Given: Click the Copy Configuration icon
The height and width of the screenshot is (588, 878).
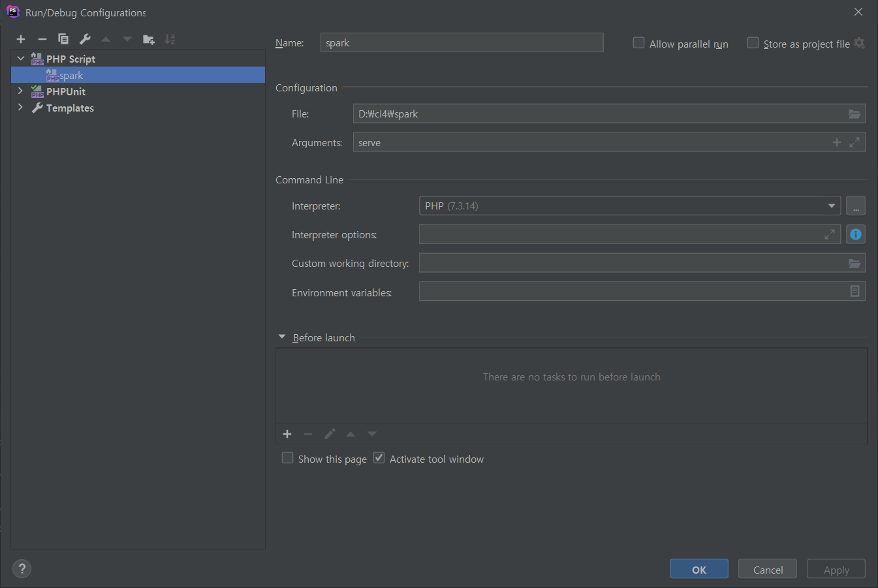Looking at the screenshot, I should click(63, 39).
